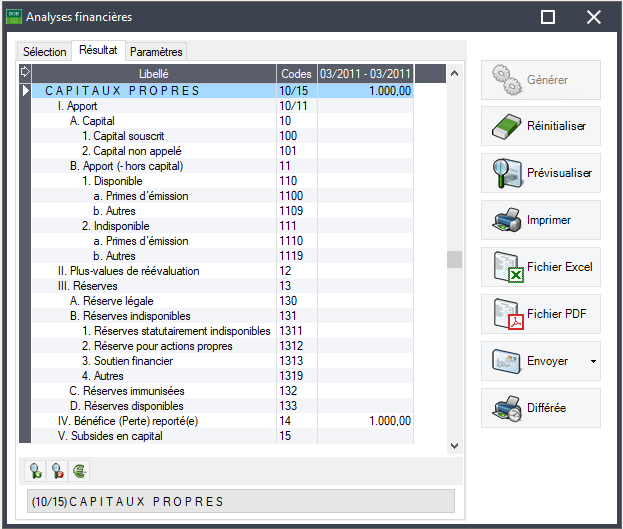Click the scrollbar up arrow

454,73
